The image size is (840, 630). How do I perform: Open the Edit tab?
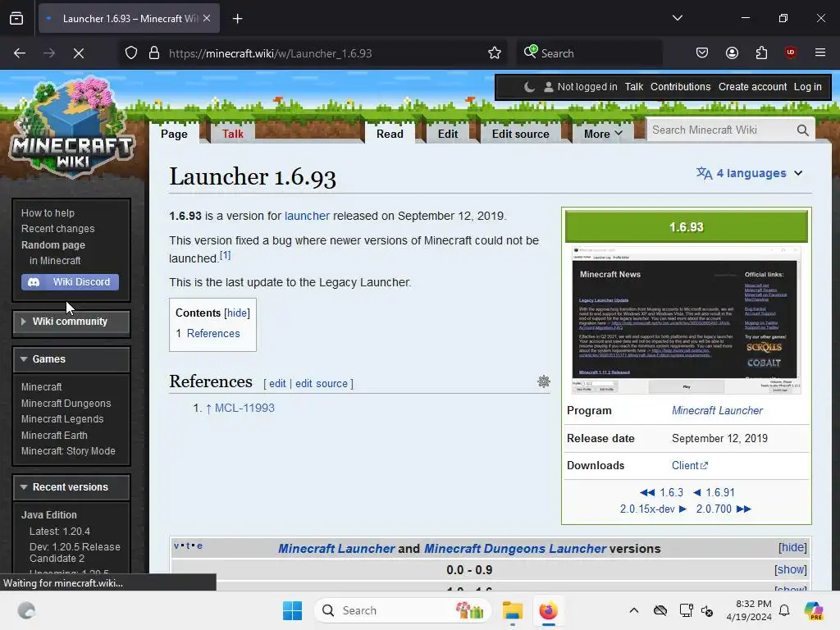(x=447, y=134)
